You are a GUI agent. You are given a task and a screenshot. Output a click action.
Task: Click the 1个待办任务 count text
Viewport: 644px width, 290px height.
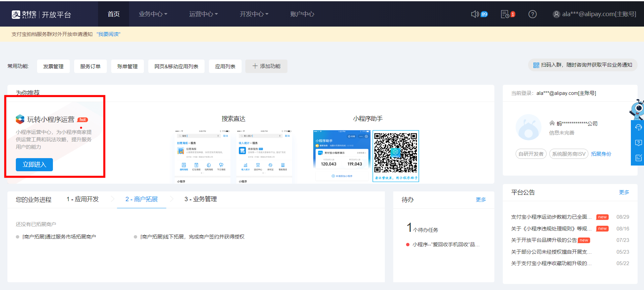pyautogui.click(x=422, y=228)
